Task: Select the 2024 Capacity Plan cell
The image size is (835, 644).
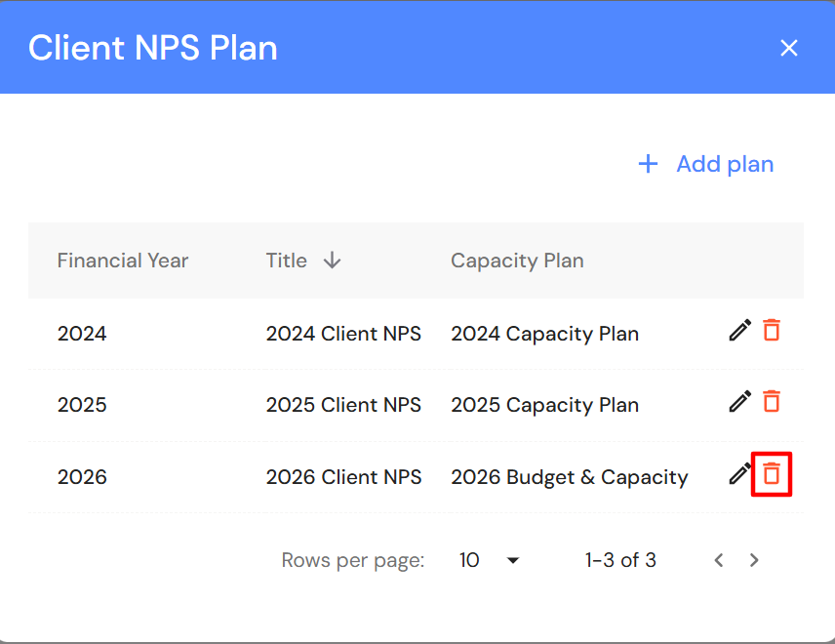Action: point(544,334)
